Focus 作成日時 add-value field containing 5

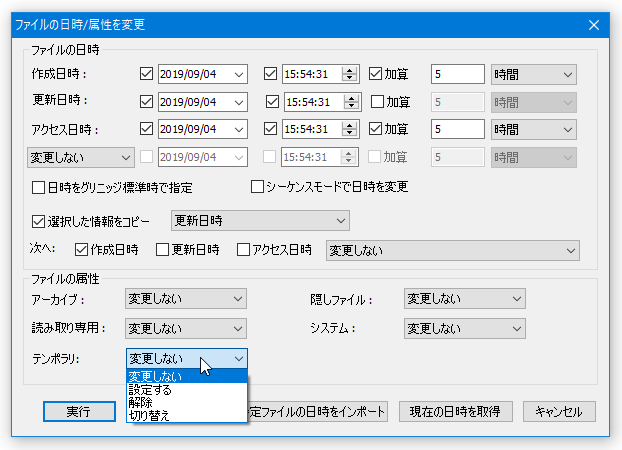pos(458,74)
